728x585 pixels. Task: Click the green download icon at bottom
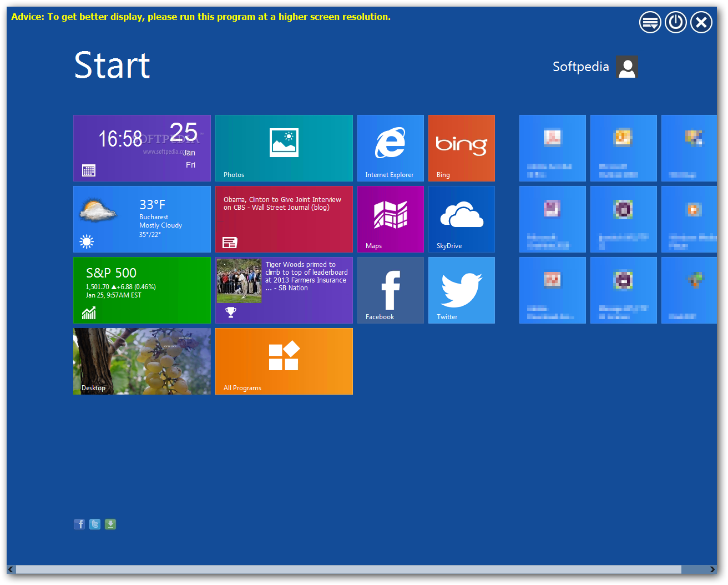(110, 524)
